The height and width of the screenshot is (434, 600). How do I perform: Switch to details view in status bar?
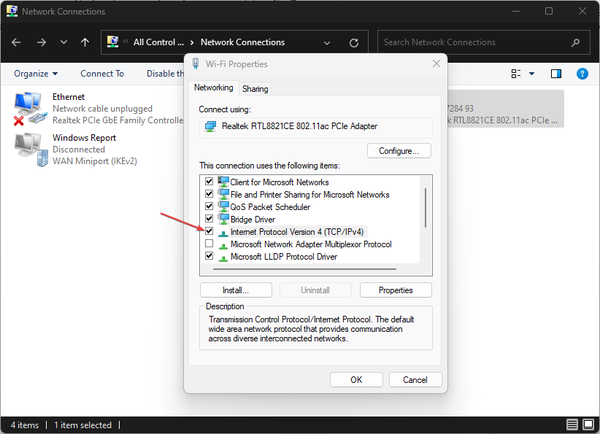[572, 424]
